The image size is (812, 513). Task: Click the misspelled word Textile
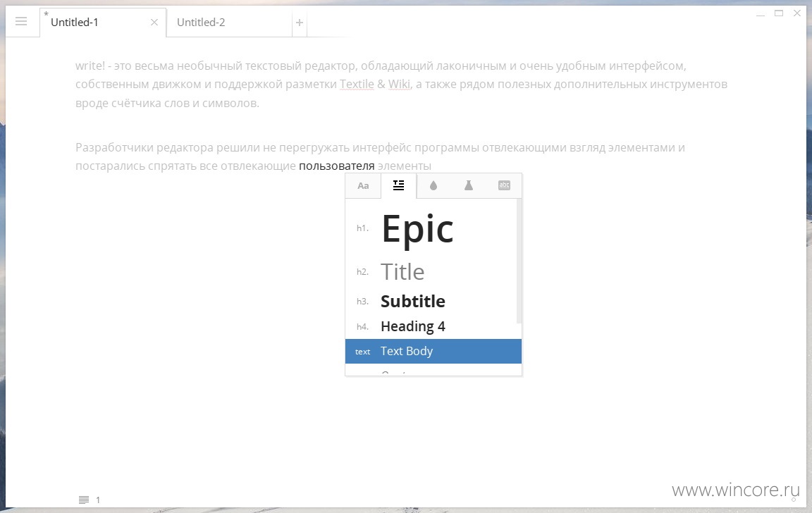(357, 85)
